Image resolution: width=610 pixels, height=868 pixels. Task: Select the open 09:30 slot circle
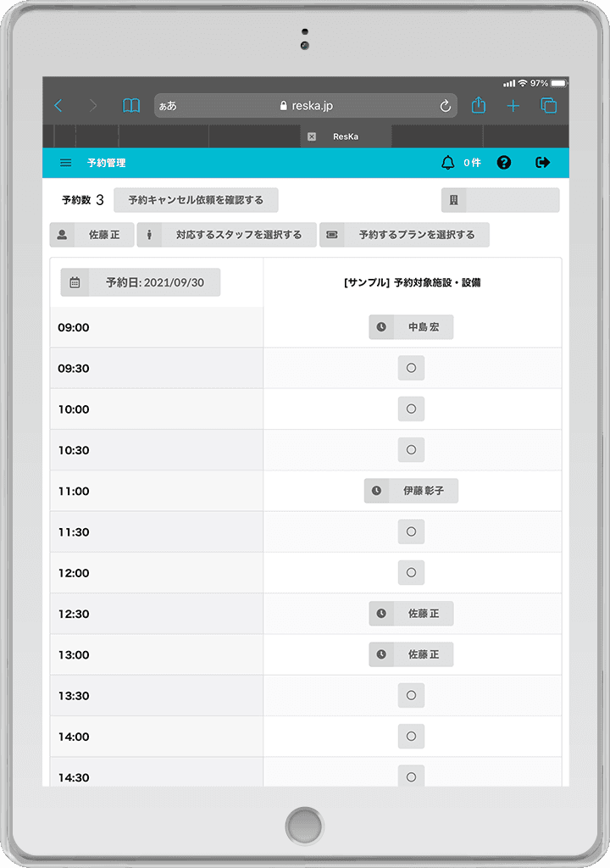[x=411, y=368]
